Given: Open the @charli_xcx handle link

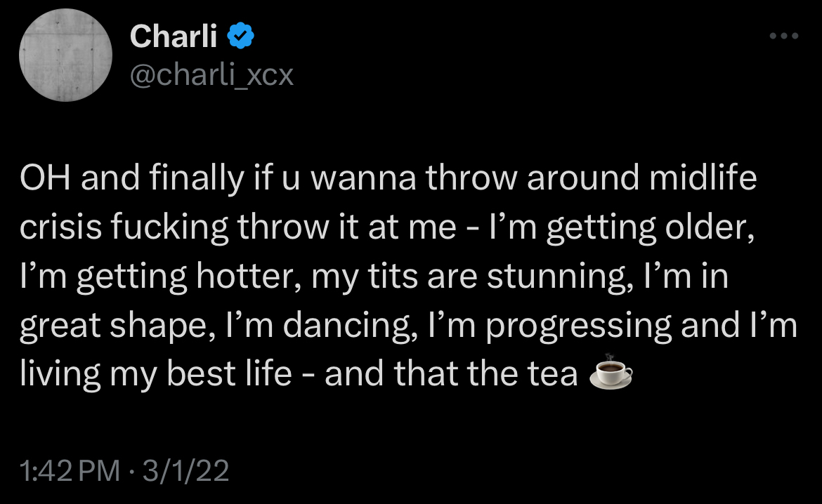Looking at the screenshot, I should click(211, 74).
